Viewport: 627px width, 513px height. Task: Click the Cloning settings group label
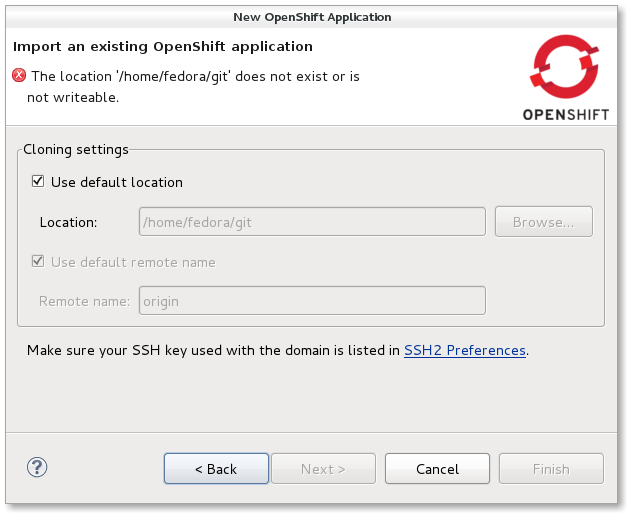[76, 150]
